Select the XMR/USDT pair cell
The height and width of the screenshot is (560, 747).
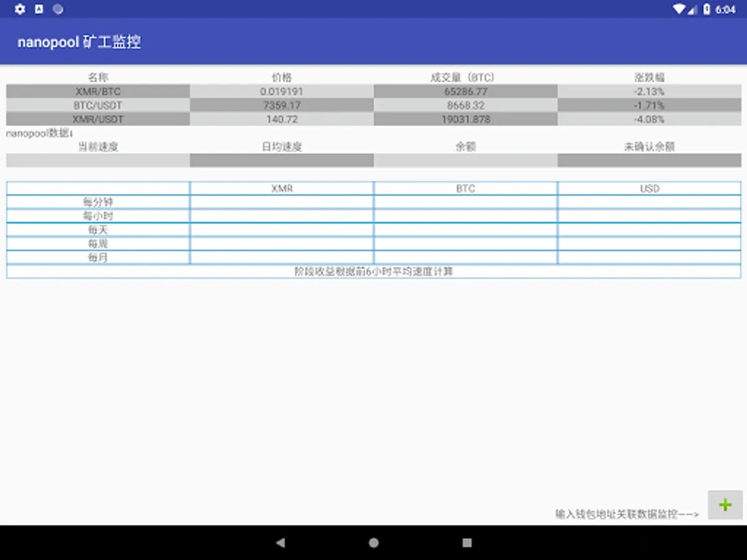point(98,119)
